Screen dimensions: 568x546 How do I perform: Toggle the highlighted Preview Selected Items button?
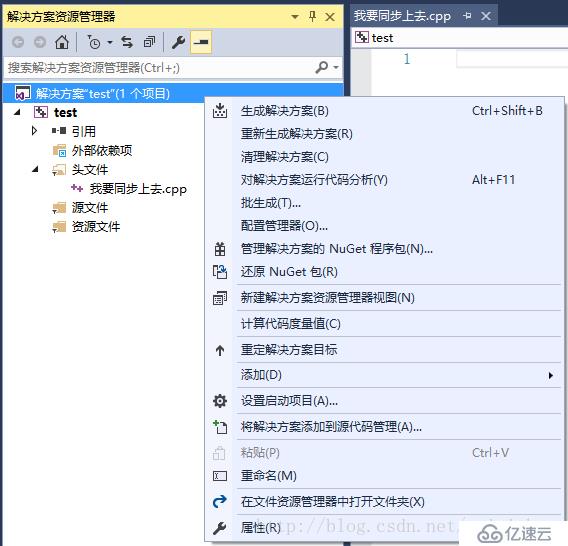tap(201, 42)
